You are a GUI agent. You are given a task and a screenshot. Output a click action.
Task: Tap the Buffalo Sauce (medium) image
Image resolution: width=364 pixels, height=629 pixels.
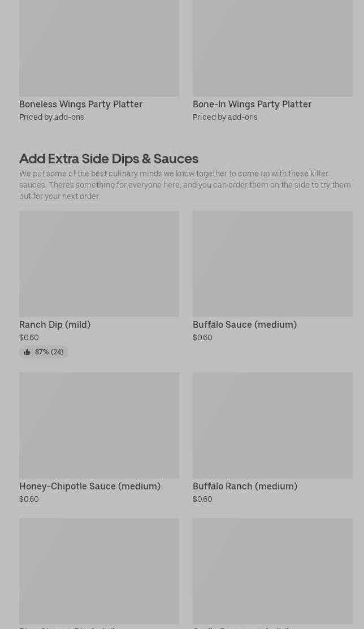pos(272,264)
